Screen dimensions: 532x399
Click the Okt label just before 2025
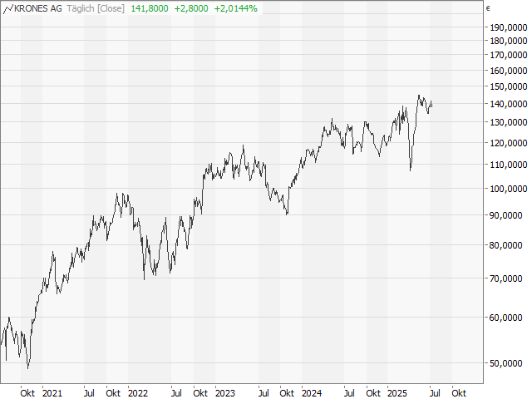point(373,393)
